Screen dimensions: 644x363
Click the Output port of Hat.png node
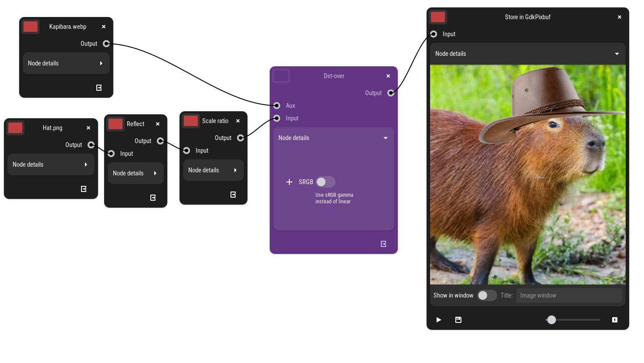pyautogui.click(x=91, y=145)
